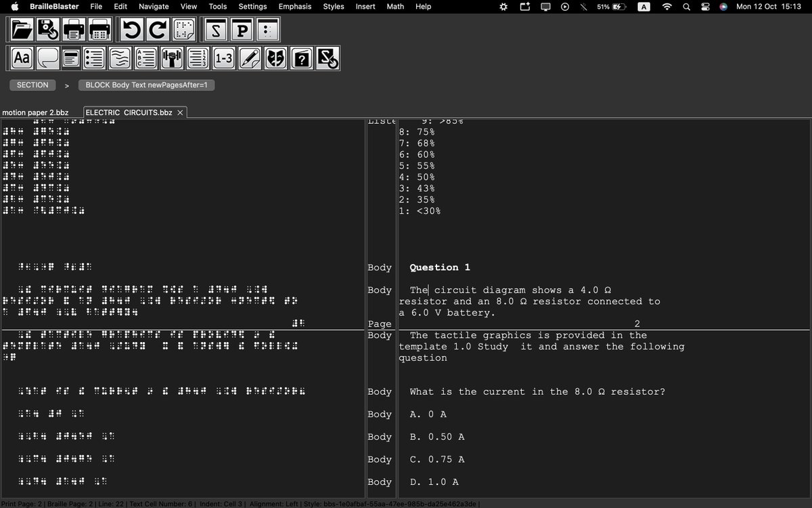
Task: Click the Print printer icon
Action: (x=73, y=30)
